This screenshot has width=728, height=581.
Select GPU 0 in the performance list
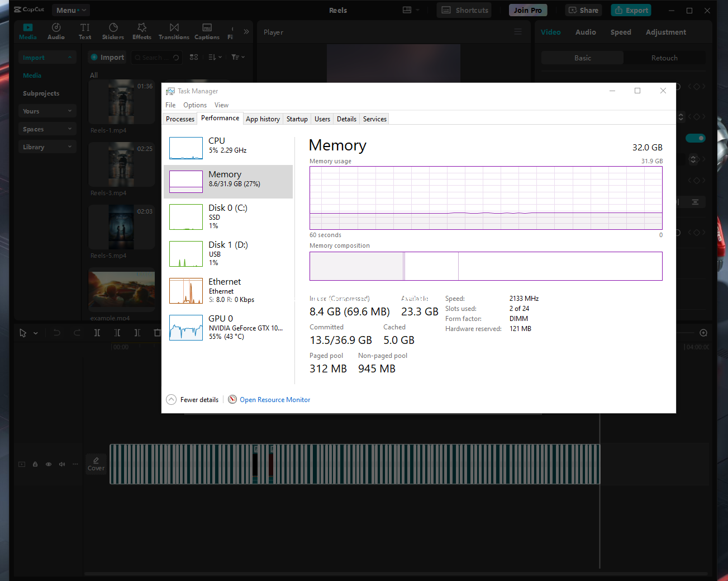[228, 327]
